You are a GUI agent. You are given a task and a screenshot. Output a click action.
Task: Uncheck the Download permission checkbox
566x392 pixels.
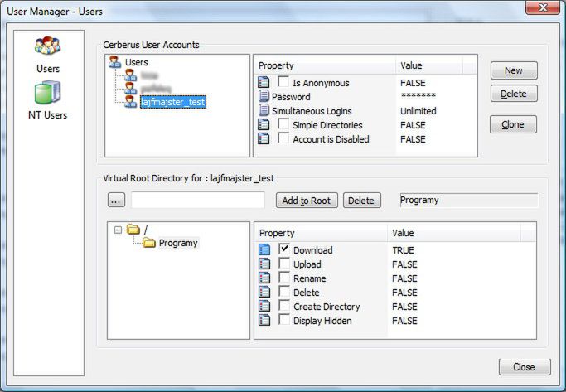(284, 249)
